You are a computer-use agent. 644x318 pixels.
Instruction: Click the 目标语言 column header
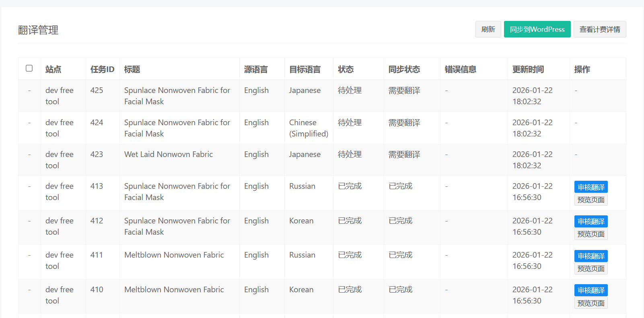[305, 69]
